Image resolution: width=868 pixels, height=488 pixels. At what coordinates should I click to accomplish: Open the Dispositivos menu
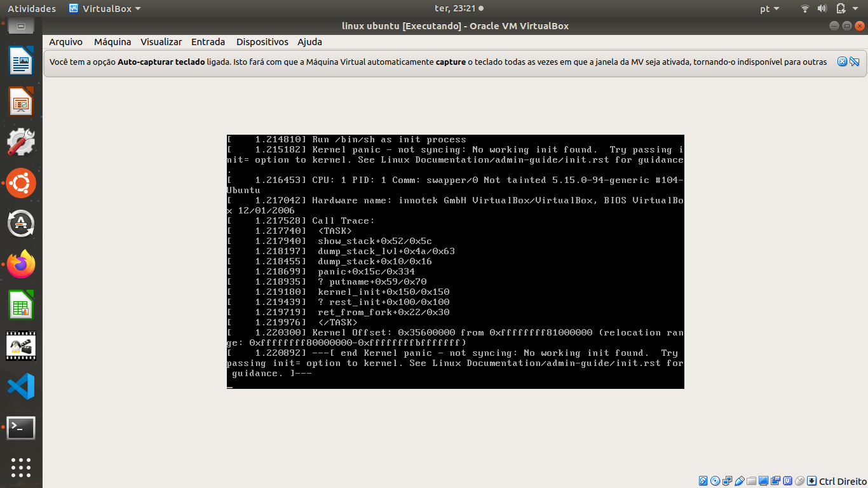262,42
